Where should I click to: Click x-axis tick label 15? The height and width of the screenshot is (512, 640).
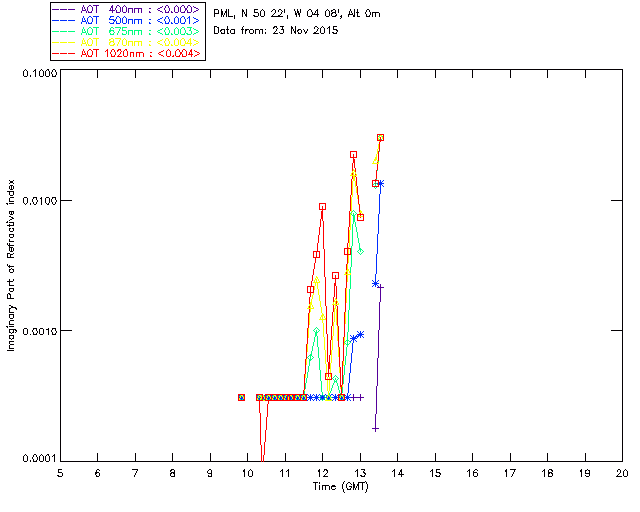point(435,474)
